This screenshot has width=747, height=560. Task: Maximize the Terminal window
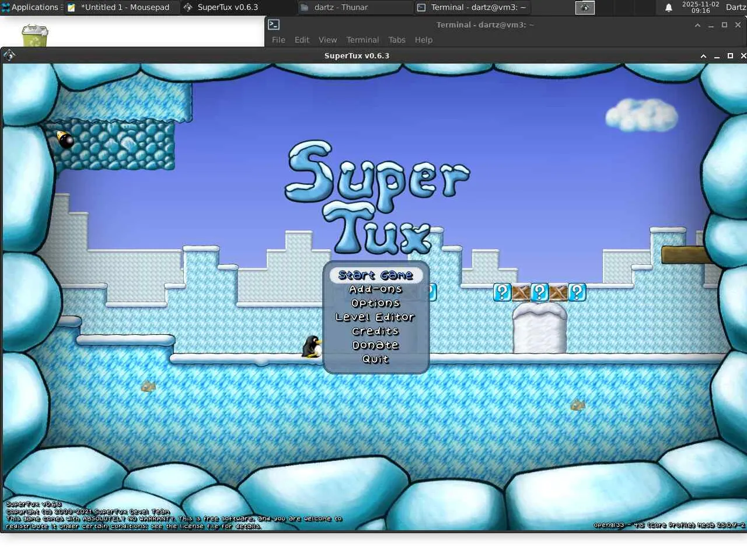pyautogui.click(x=724, y=25)
